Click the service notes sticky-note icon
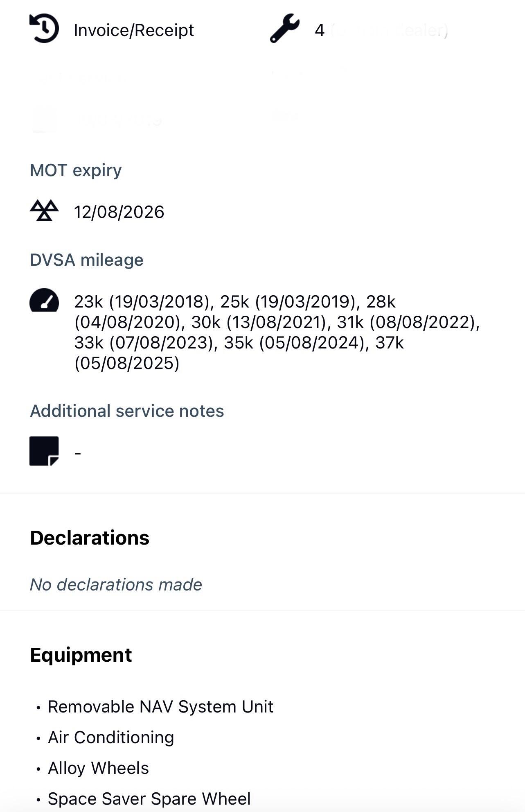 coord(44,451)
